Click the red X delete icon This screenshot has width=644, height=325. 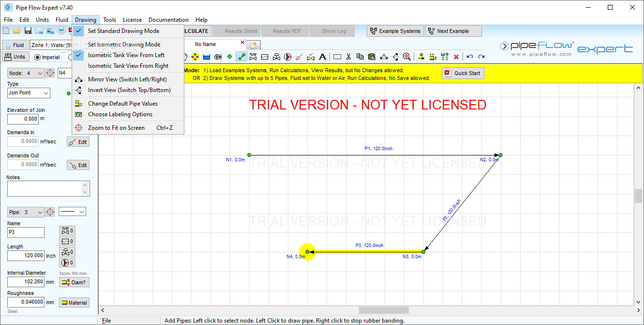pyautogui.click(x=456, y=57)
